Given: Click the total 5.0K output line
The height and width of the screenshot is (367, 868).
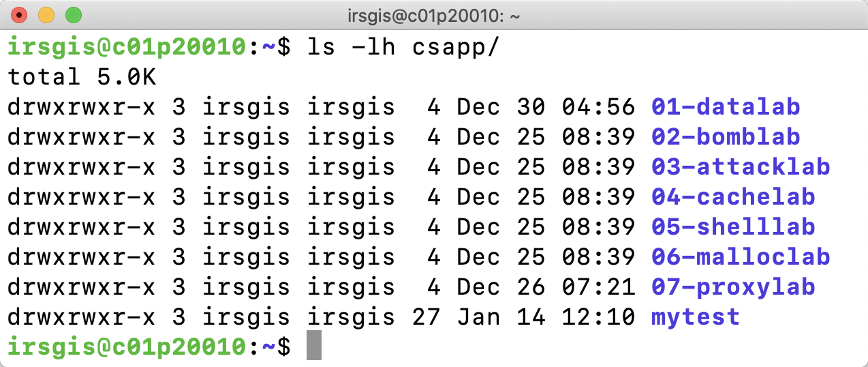Looking at the screenshot, I should [x=82, y=77].
